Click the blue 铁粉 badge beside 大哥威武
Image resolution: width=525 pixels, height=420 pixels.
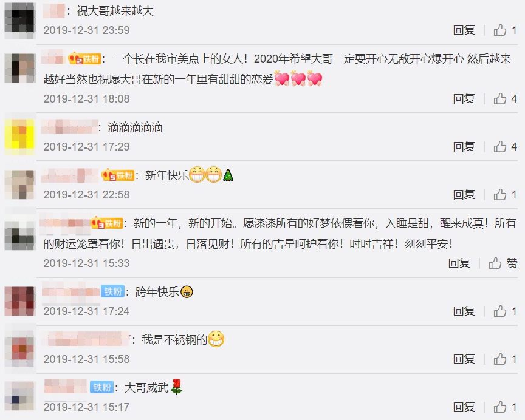tap(102, 387)
